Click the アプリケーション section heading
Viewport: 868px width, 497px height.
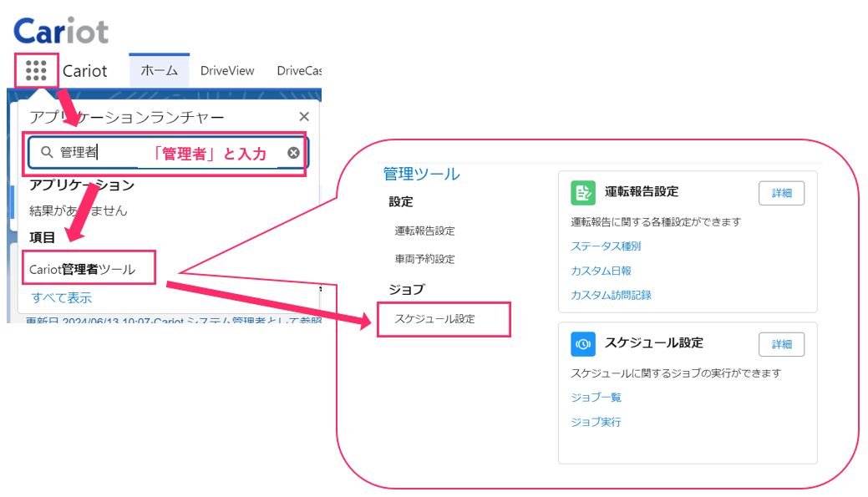click(82, 185)
